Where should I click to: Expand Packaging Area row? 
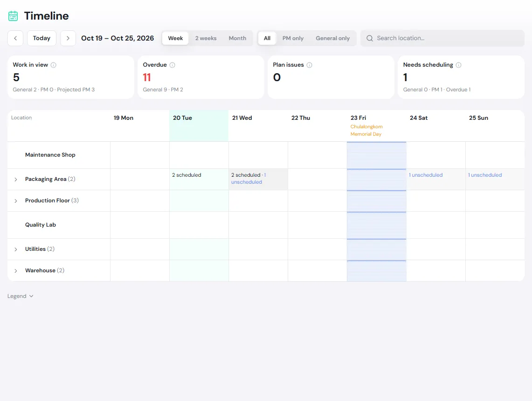[15, 180]
